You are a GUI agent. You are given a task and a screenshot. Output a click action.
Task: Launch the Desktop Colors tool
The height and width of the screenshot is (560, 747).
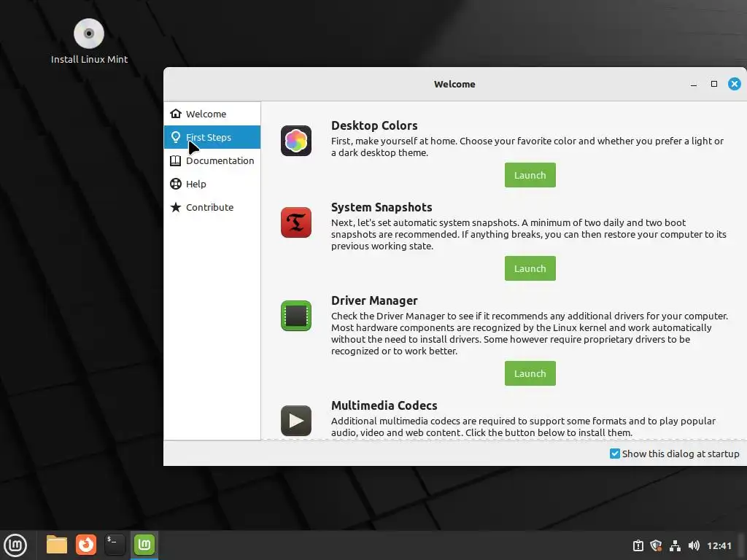click(530, 175)
